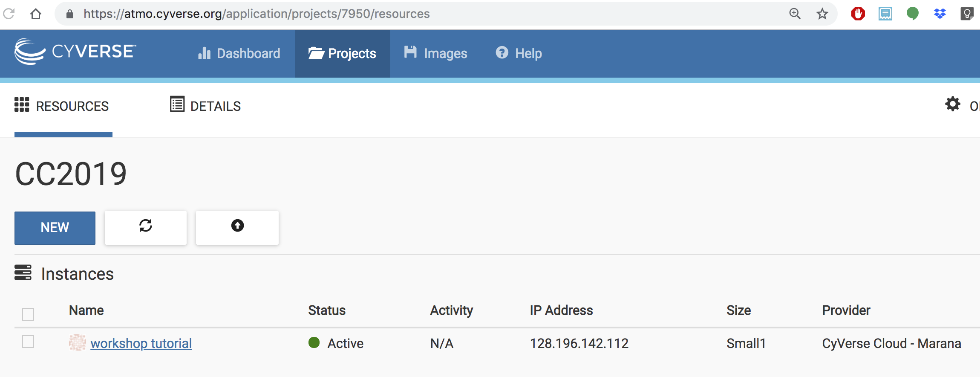The image size is (980, 377).
Task: Open the workshop tutorial instance link
Action: pos(141,343)
